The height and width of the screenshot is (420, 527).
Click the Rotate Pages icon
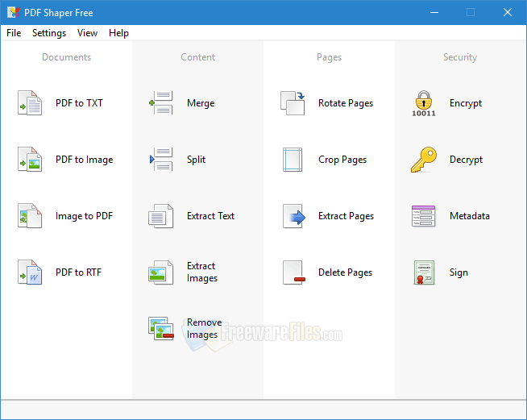tap(293, 103)
